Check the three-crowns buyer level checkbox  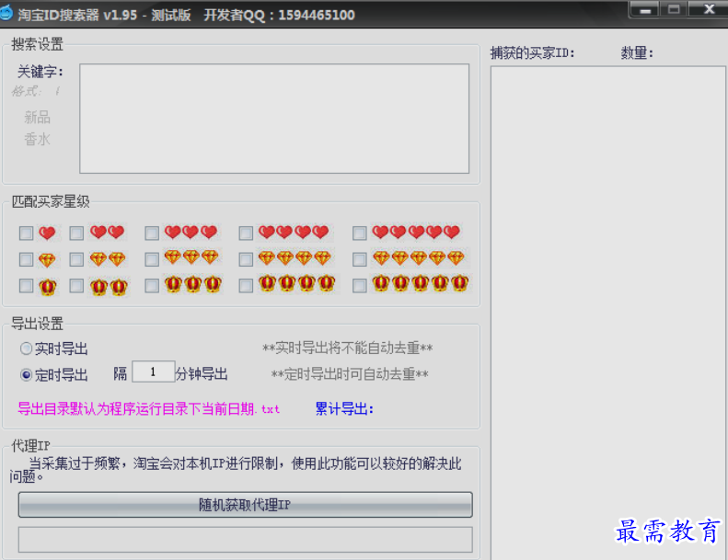152,286
